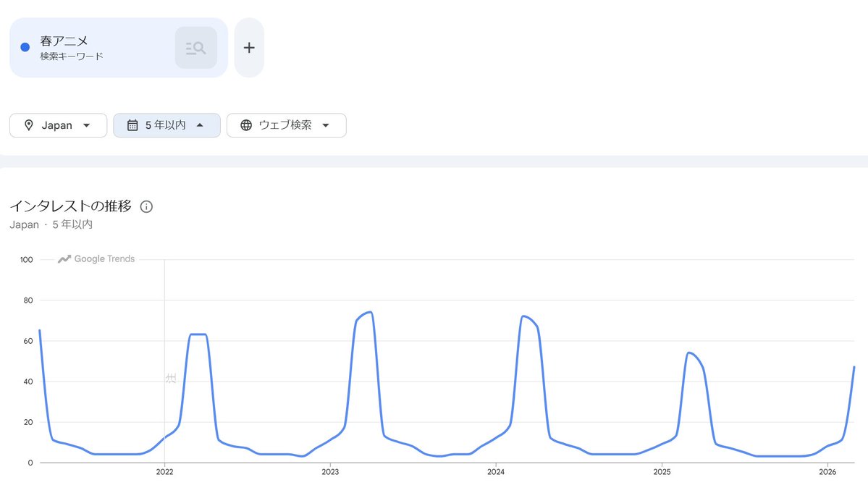
Task: Select the 2024 peak on the trend line
Action: [x=523, y=316]
